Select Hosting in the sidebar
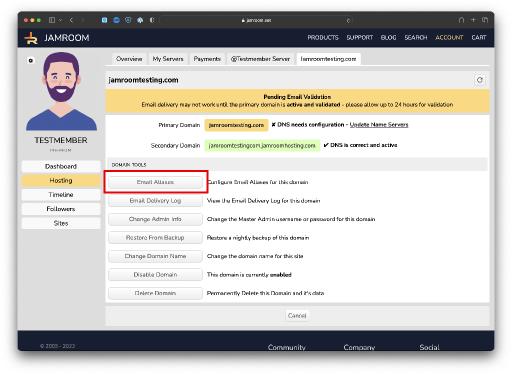Screen dimensions: 512x374 61,180
